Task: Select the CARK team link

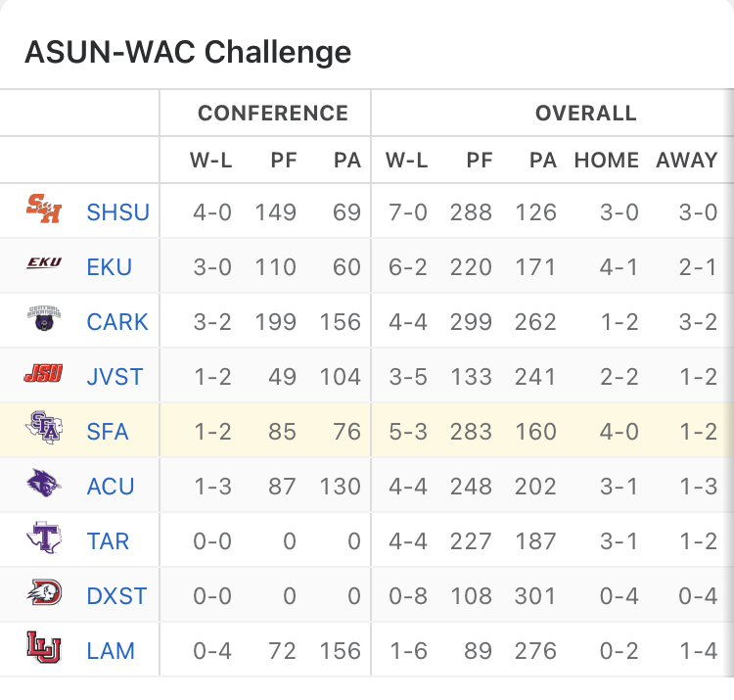Action: 117,322
